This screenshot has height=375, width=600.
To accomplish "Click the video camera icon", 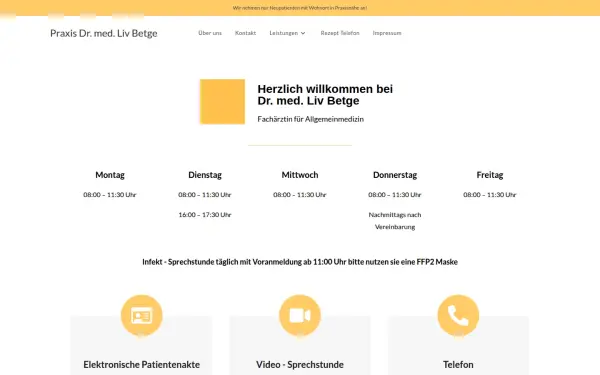I will click(300, 316).
